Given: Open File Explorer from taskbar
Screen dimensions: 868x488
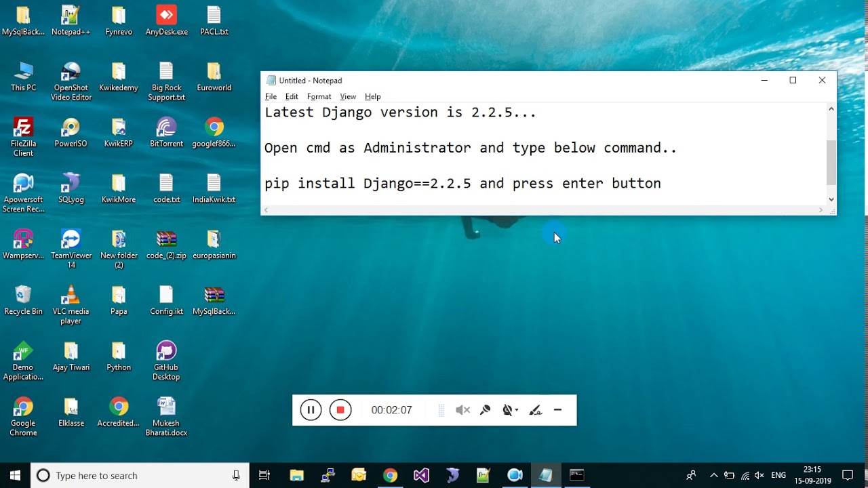Looking at the screenshot, I should click(296, 475).
